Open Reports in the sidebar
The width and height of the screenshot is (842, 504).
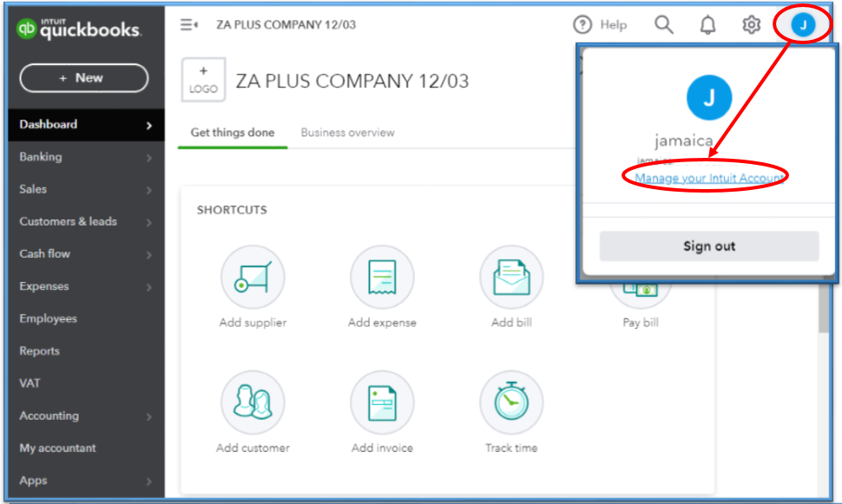coord(87,351)
